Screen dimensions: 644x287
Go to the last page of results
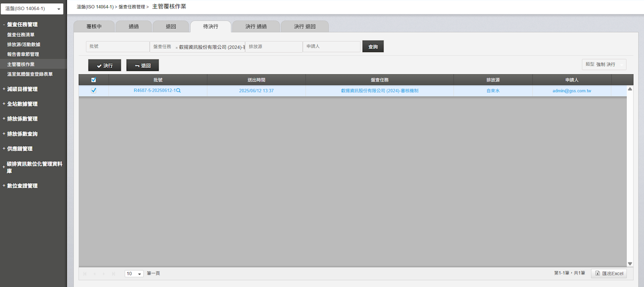point(114,274)
